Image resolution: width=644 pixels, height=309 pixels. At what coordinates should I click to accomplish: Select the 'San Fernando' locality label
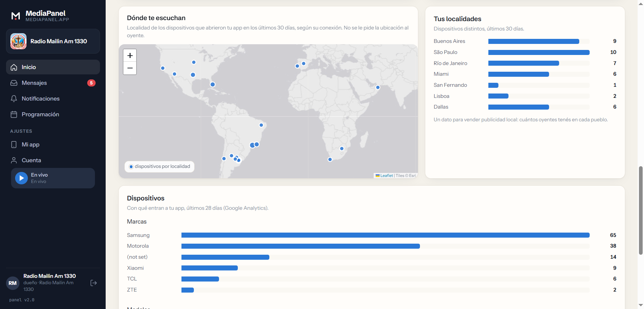(x=450, y=85)
